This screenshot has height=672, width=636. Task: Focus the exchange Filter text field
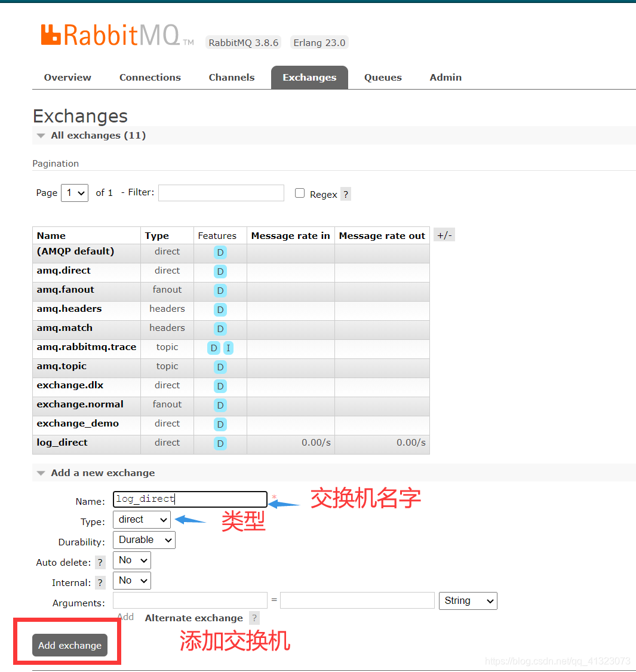(x=221, y=193)
